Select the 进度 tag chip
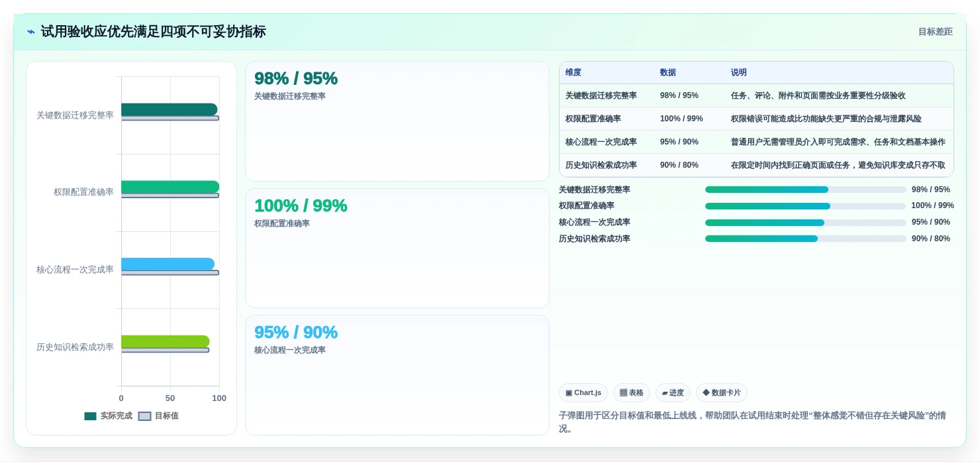The height and width of the screenshot is (462, 980). (x=673, y=393)
